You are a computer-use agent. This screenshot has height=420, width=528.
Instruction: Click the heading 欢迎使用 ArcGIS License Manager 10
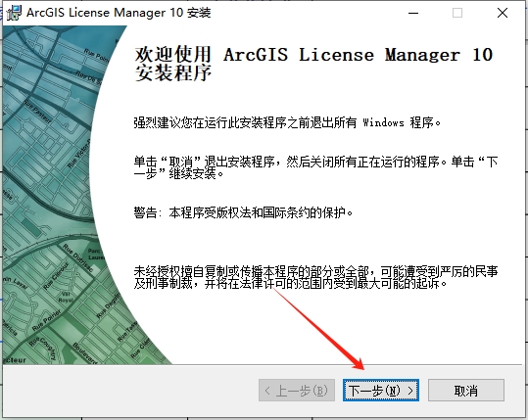pyautogui.click(x=313, y=64)
